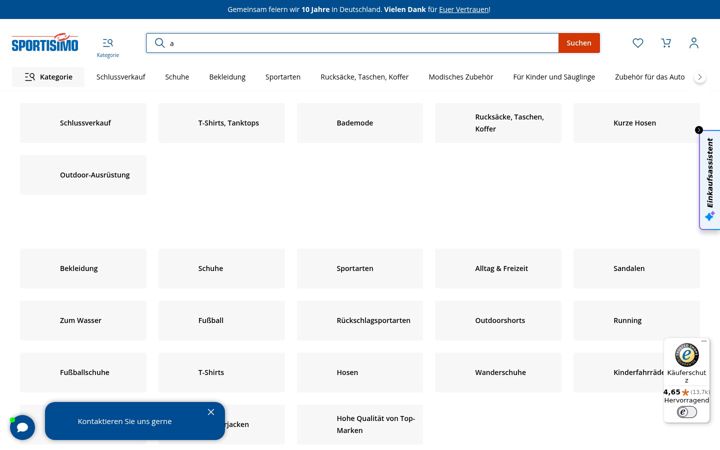720x450 pixels.
Task: Click the sparkle icon on Einkaufsassistent
Action: pyautogui.click(x=710, y=216)
